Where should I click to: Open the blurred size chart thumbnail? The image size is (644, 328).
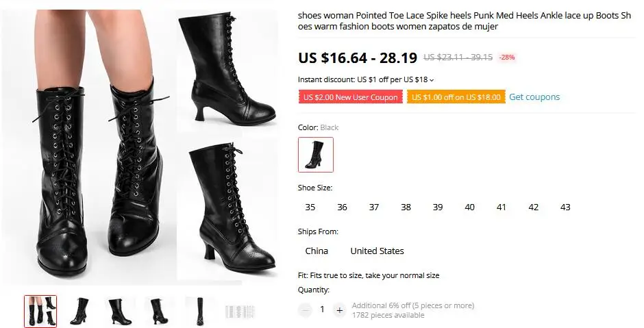(240, 311)
